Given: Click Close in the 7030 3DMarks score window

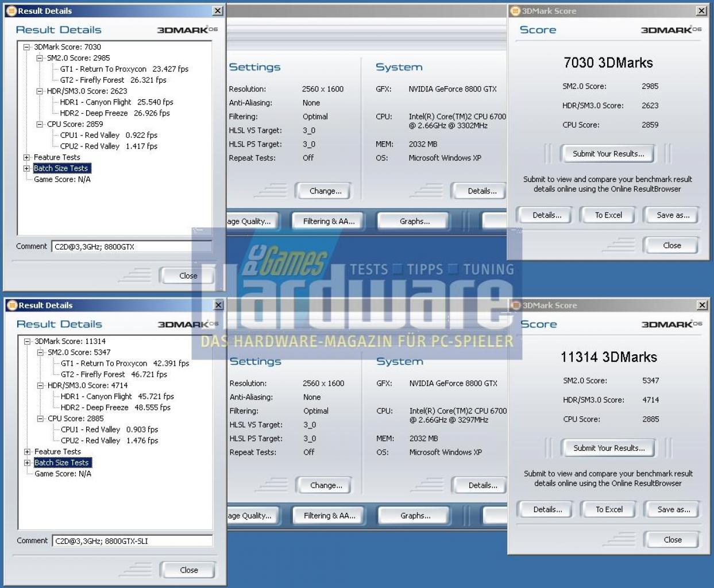Looking at the screenshot, I should [671, 245].
